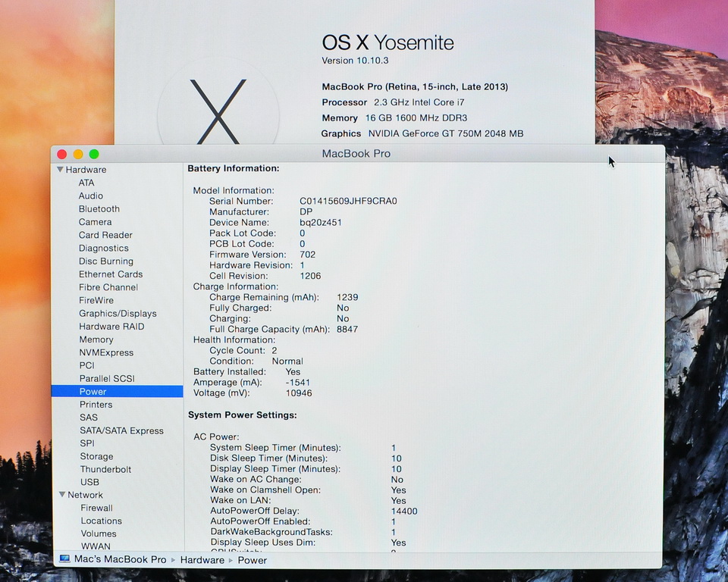This screenshot has width=728, height=582.
Task: Click Version 10.10.3 in About window
Action: click(x=355, y=61)
